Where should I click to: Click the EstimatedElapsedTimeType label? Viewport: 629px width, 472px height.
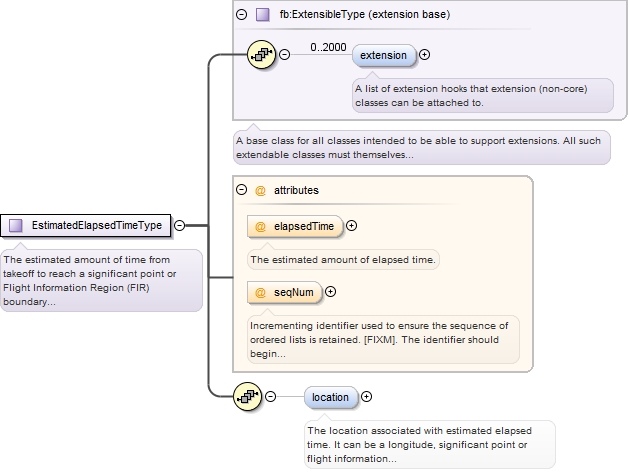point(96,226)
